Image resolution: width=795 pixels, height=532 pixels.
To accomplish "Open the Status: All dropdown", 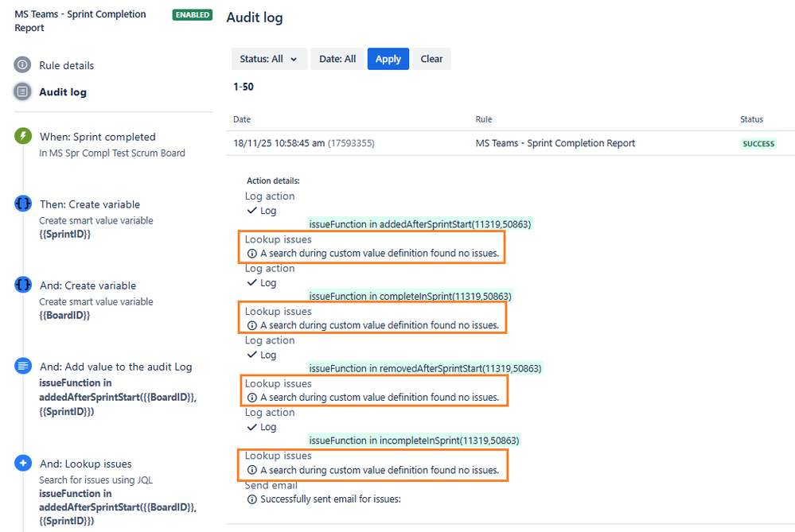I will [x=269, y=59].
